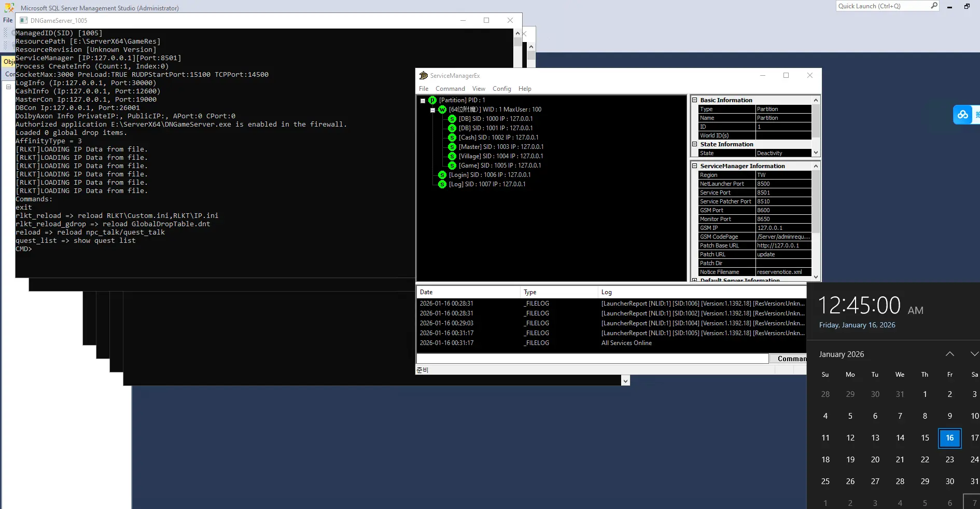Expand the Default Server Information section
Screen dimensions: 980x509
click(x=694, y=280)
